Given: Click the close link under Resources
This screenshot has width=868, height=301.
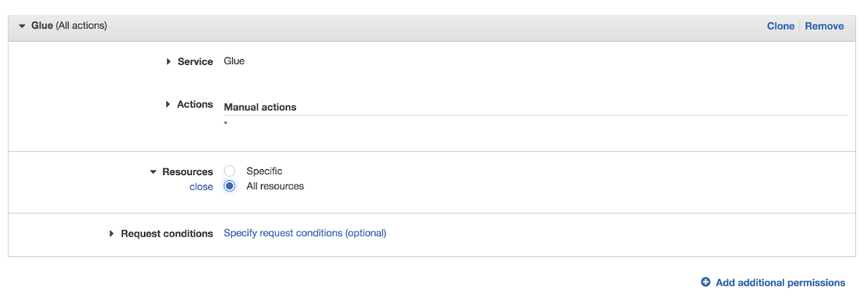Looking at the screenshot, I should [201, 187].
